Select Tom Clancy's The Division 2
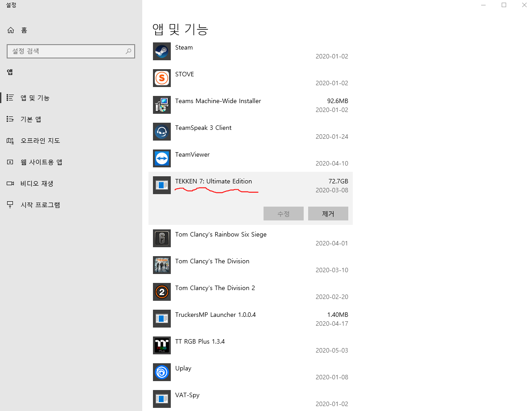 [251, 292]
